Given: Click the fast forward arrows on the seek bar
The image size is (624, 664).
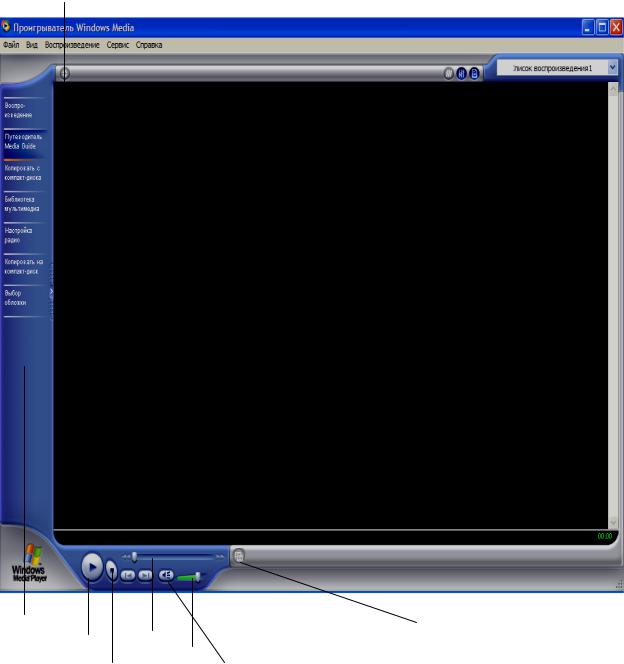Looking at the screenshot, I should [x=220, y=556].
